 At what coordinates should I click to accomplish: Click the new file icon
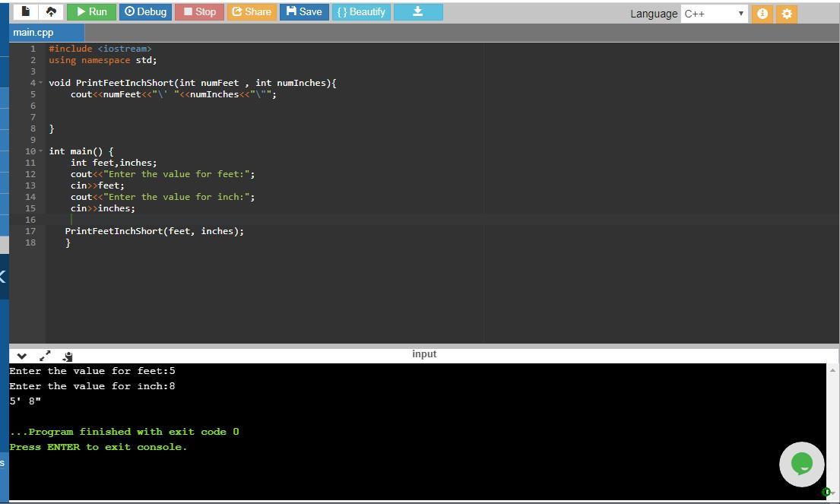tap(26, 11)
